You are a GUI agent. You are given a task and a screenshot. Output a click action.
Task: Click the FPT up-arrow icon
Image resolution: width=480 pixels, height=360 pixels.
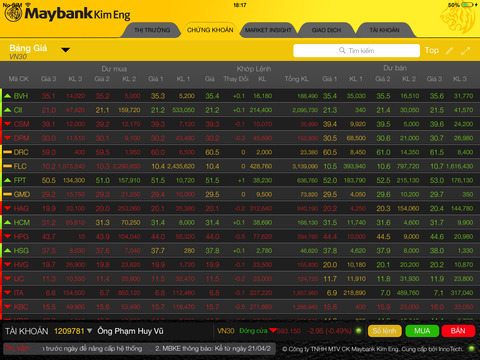(x=7, y=180)
